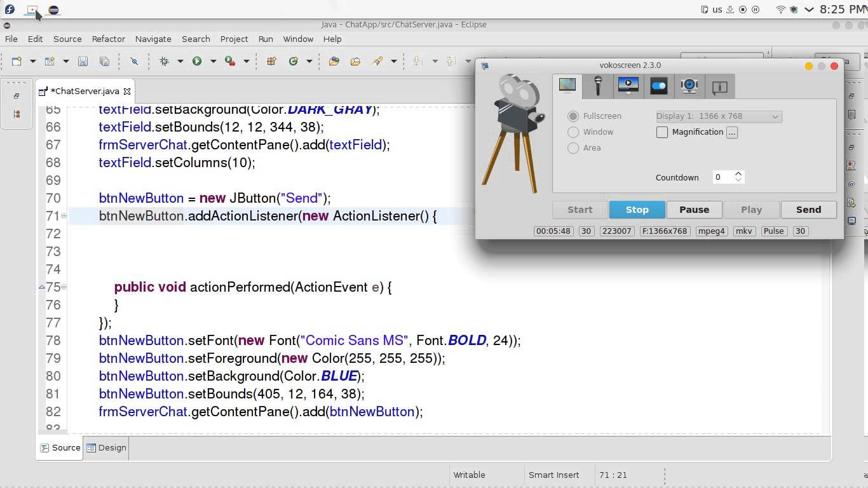868x488 pixels.
Task: Increase the Countdown value with the stepper
Action: coord(738,173)
